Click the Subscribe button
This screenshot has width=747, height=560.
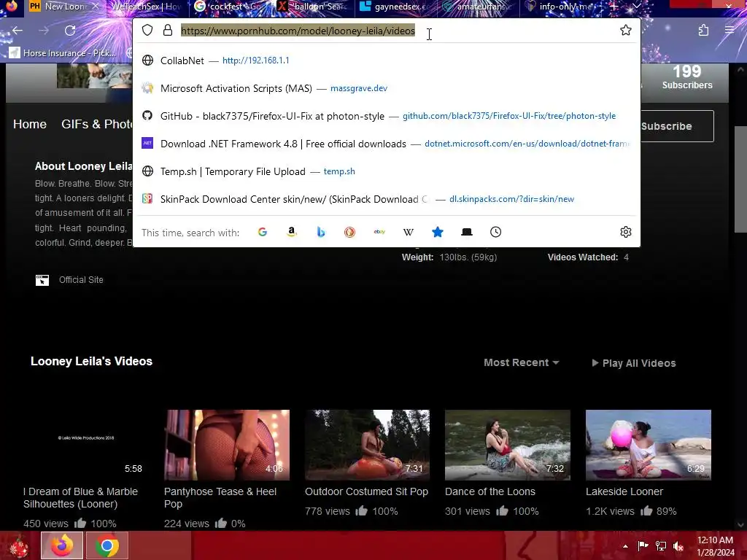(677, 126)
